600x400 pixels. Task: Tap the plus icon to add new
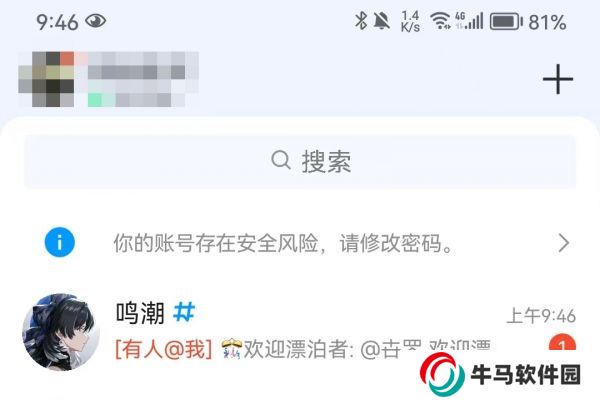pyautogui.click(x=558, y=79)
